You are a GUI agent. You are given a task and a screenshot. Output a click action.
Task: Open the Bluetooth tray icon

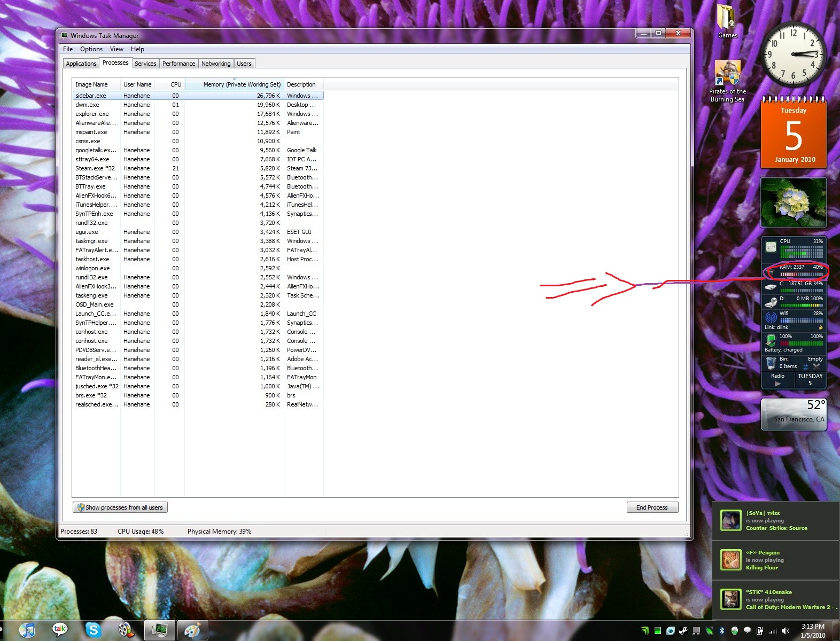pyautogui.click(x=721, y=631)
